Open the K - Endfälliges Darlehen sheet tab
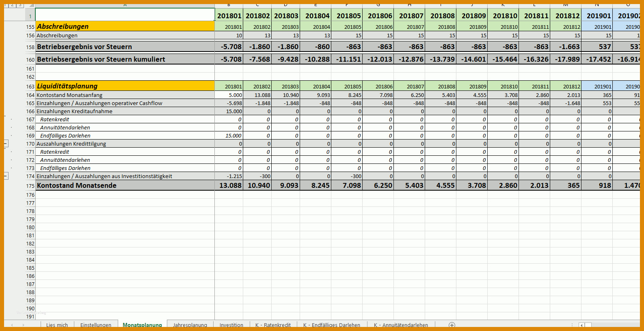 (332, 325)
